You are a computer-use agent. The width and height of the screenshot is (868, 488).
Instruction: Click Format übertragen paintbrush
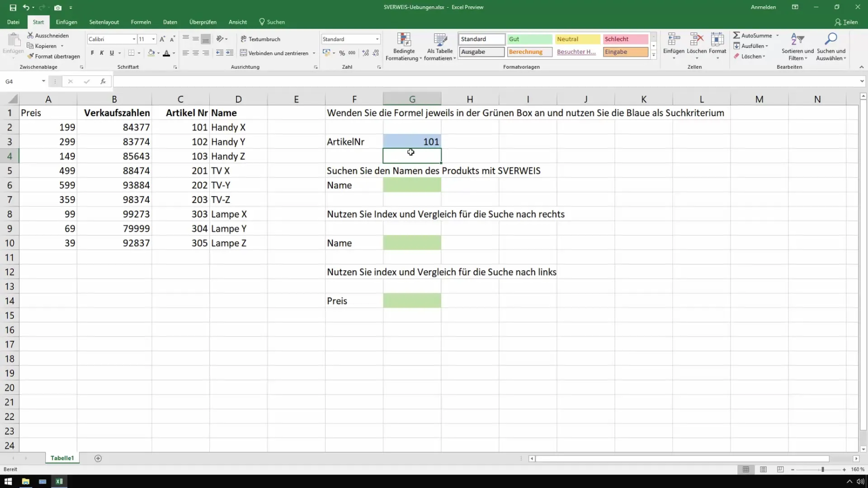point(53,56)
